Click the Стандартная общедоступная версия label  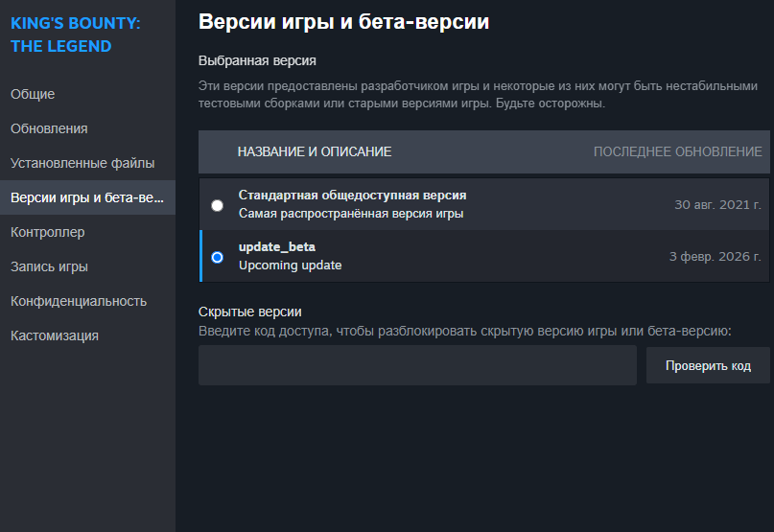point(352,196)
